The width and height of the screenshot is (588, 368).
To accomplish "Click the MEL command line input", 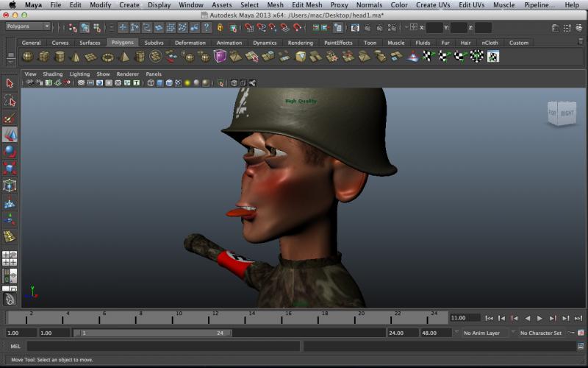I will pyautogui.click(x=163, y=346).
